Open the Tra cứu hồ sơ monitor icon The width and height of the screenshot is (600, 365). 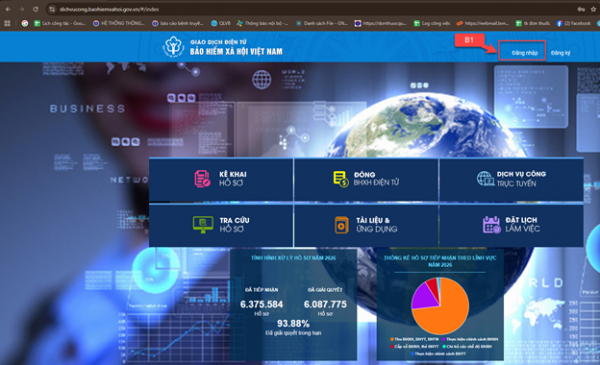[203, 225]
